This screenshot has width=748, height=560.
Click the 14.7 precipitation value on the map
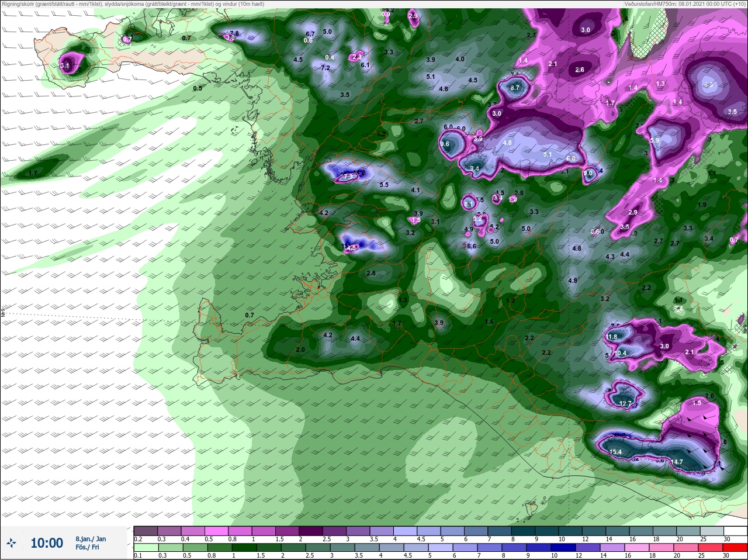point(677,462)
